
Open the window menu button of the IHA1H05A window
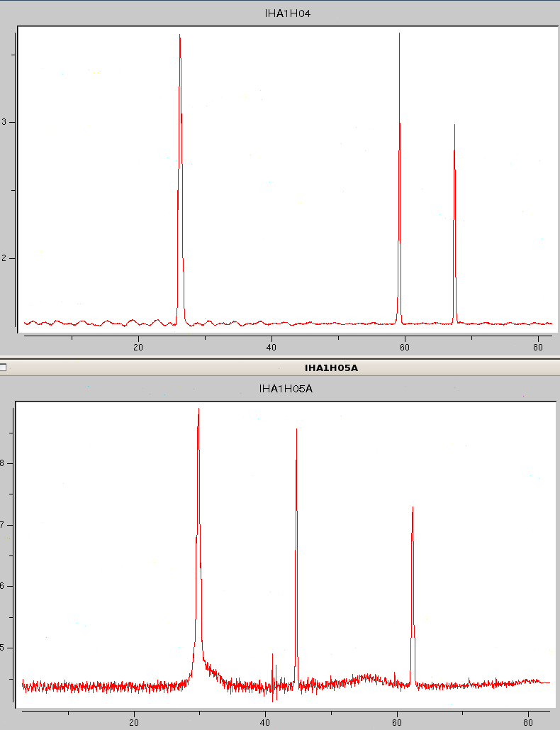pos(3,367)
